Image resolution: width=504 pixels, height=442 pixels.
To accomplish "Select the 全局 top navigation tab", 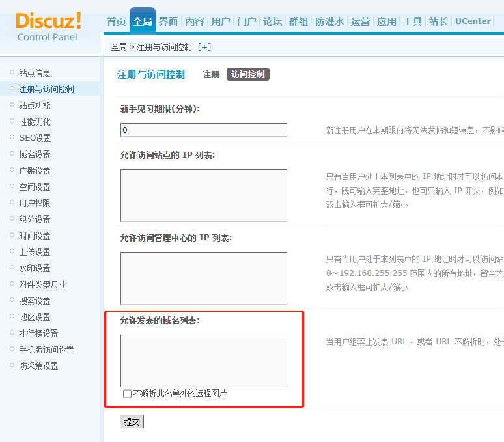I will click(x=143, y=21).
